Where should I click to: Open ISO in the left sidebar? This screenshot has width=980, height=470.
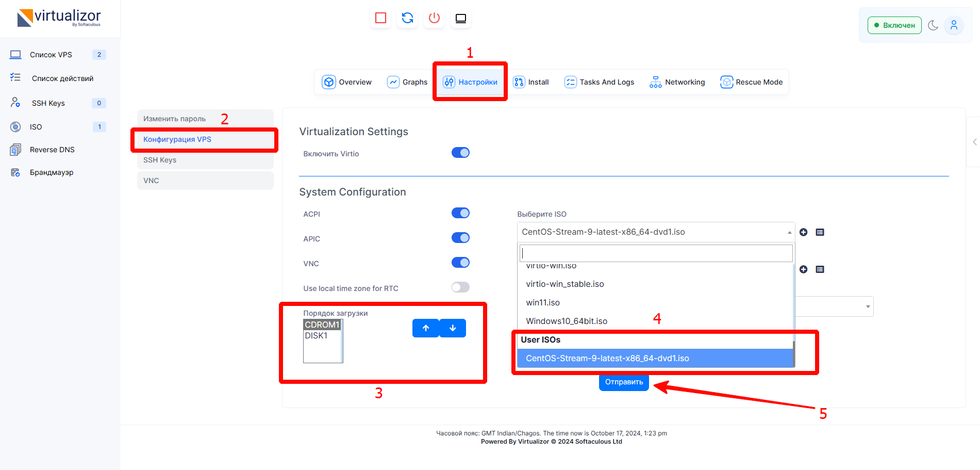pos(36,127)
